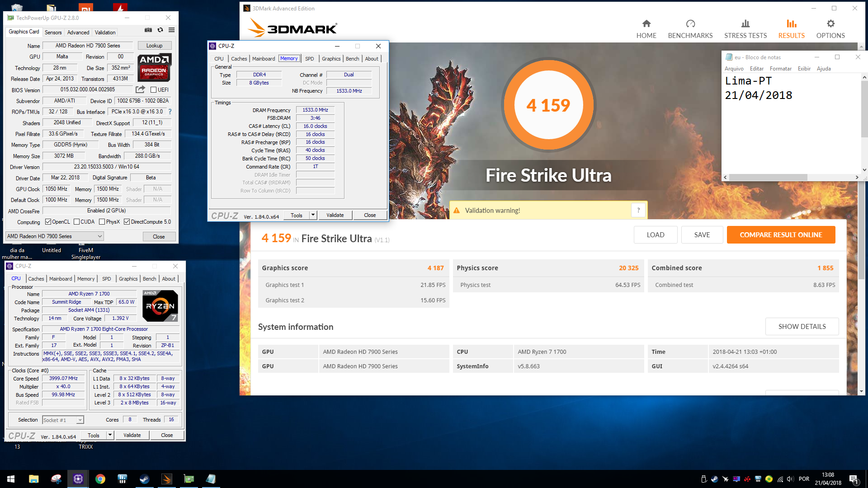Open STRESS TESTS in 3DMark
868x488 pixels.
point(745,29)
